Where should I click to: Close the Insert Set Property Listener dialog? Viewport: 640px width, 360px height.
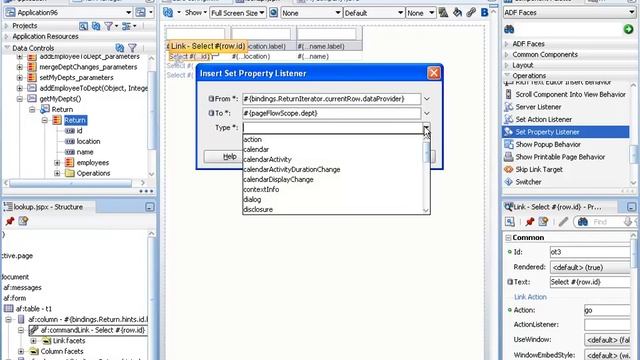433,73
